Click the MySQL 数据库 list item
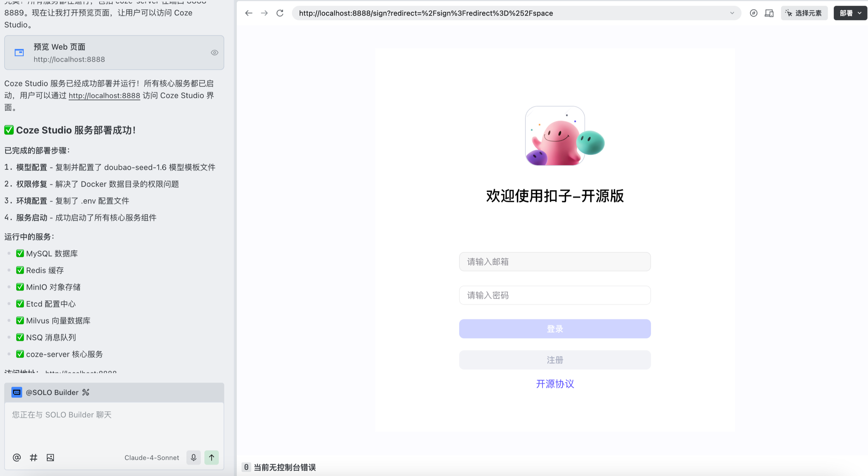Screen dimensions: 868x476 click(47, 254)
